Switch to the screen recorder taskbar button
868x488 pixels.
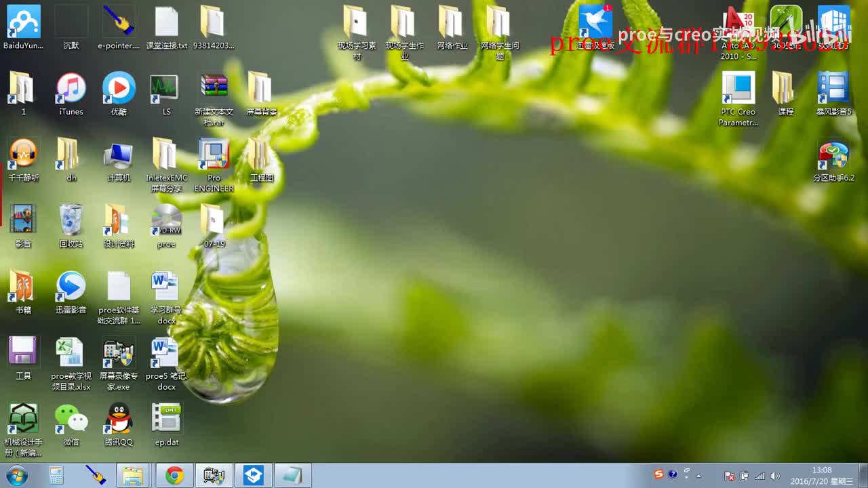[x=214, y=476]
